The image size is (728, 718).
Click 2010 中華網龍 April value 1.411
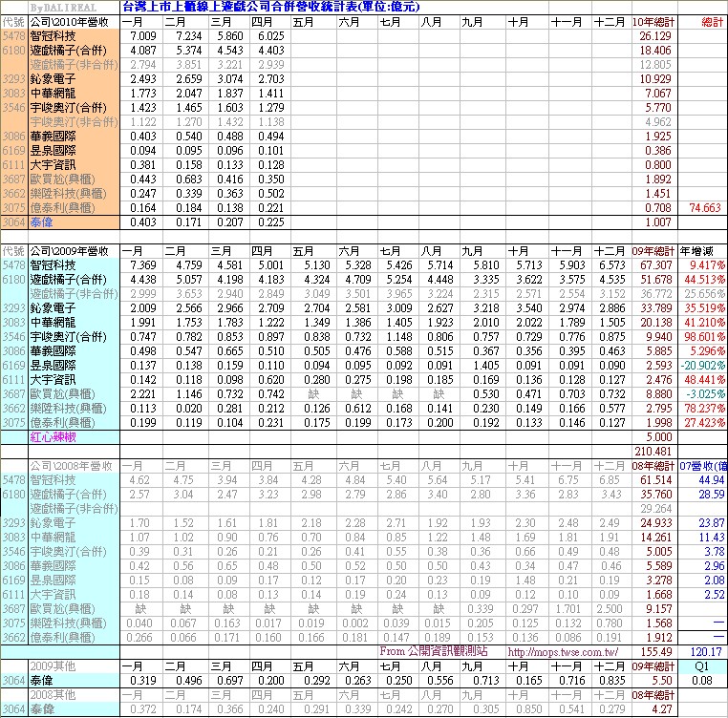(270, 94)
